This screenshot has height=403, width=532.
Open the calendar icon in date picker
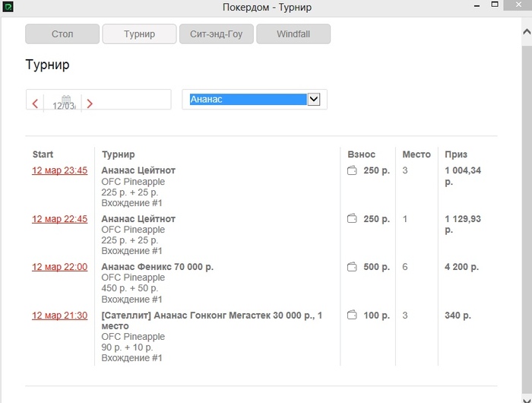coord(66,99)
